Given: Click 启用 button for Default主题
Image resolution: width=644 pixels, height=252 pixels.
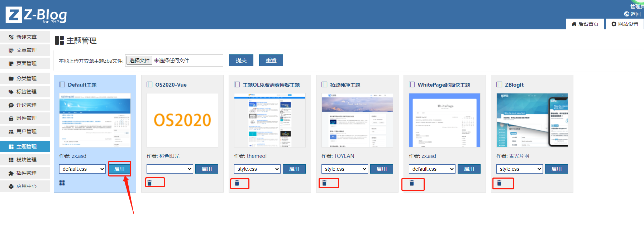Looking at the screenshot, I should click(x=119, y=169).
